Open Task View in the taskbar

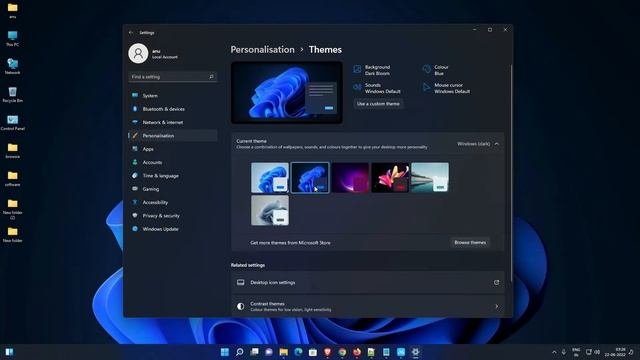point(254,352)
